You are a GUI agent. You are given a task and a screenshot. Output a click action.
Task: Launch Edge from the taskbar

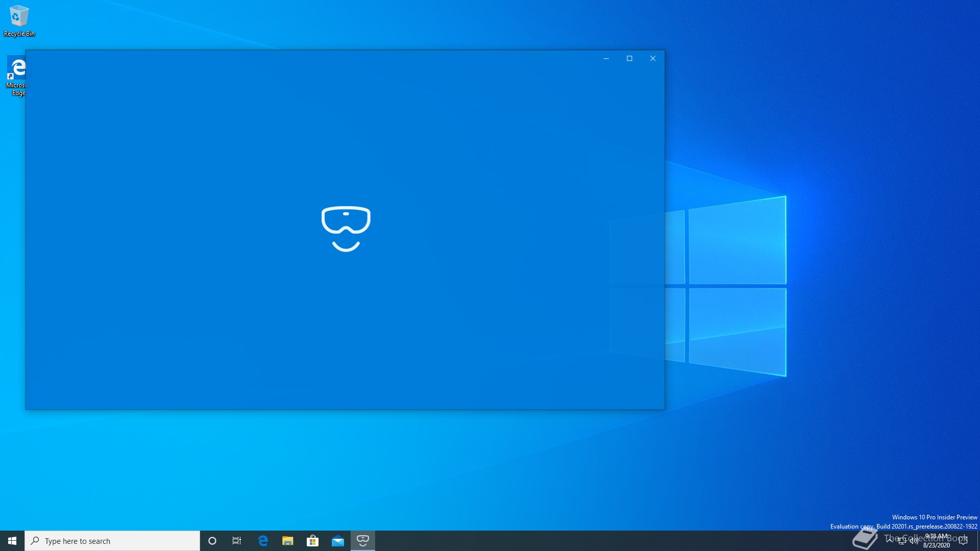point(263,541)
